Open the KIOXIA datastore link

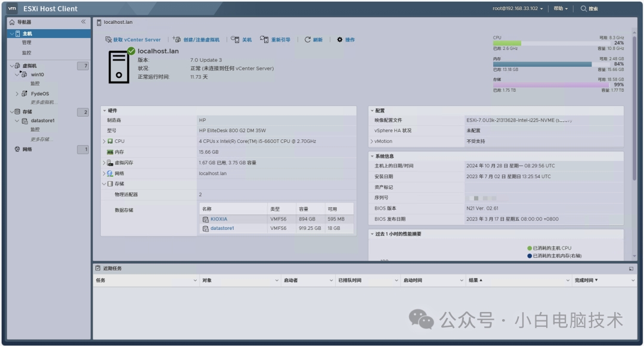click(219, 219)
